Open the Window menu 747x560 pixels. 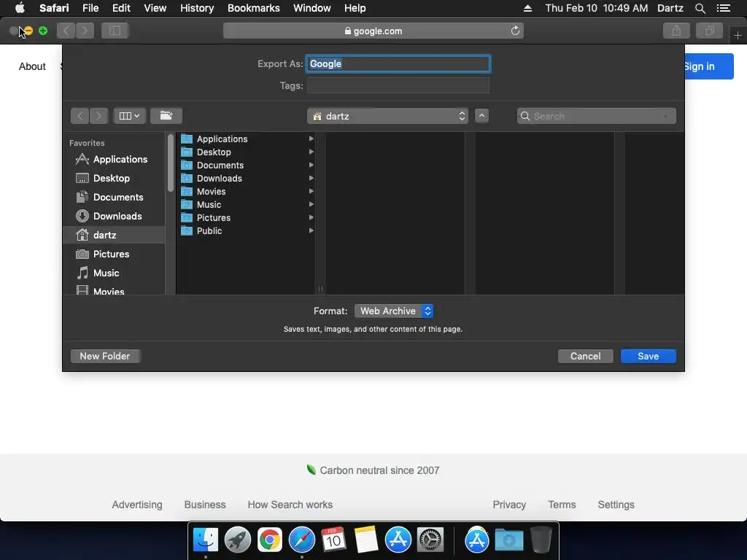[x=311, y=8]
